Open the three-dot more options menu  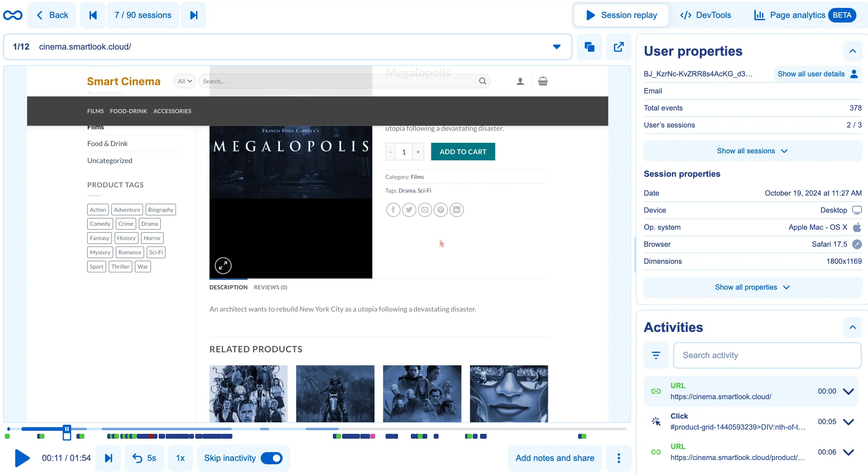618,458
